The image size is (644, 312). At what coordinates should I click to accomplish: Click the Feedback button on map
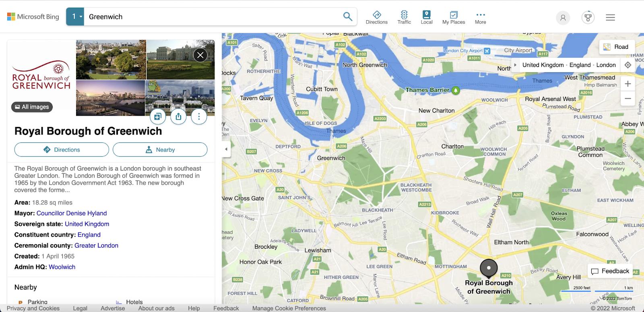point(610,271)
